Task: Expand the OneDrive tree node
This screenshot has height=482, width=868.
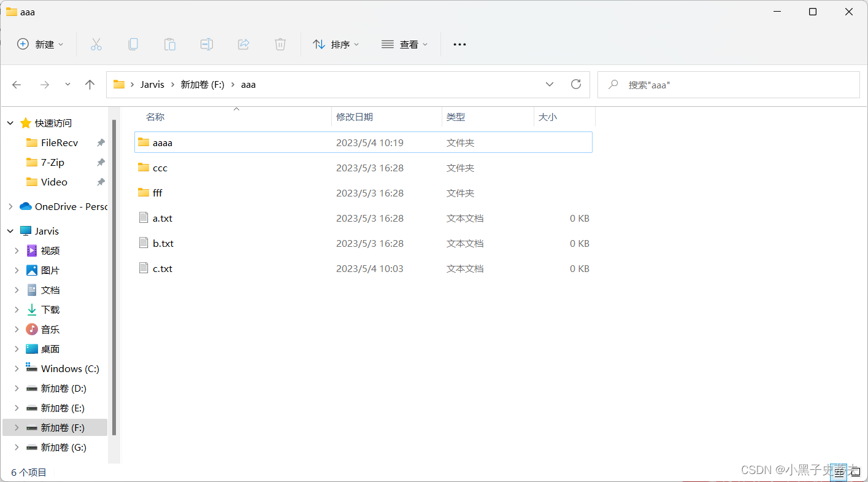Action: tap(10, 206)
